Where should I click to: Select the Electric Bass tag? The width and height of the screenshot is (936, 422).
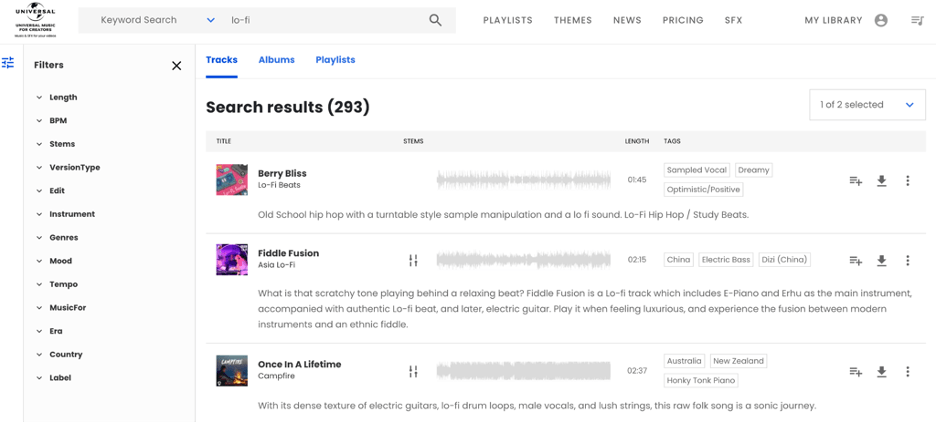coord(726,260)
